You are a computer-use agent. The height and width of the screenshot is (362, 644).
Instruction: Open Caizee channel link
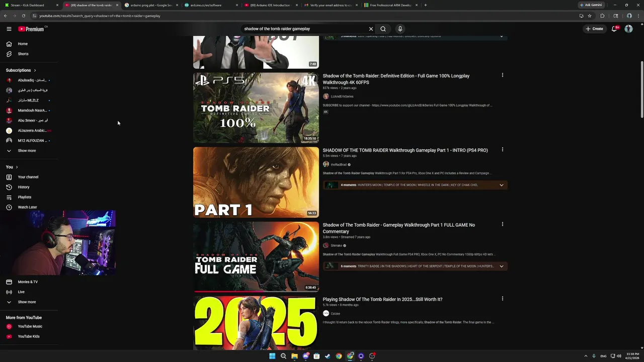[x=335, y=314]
